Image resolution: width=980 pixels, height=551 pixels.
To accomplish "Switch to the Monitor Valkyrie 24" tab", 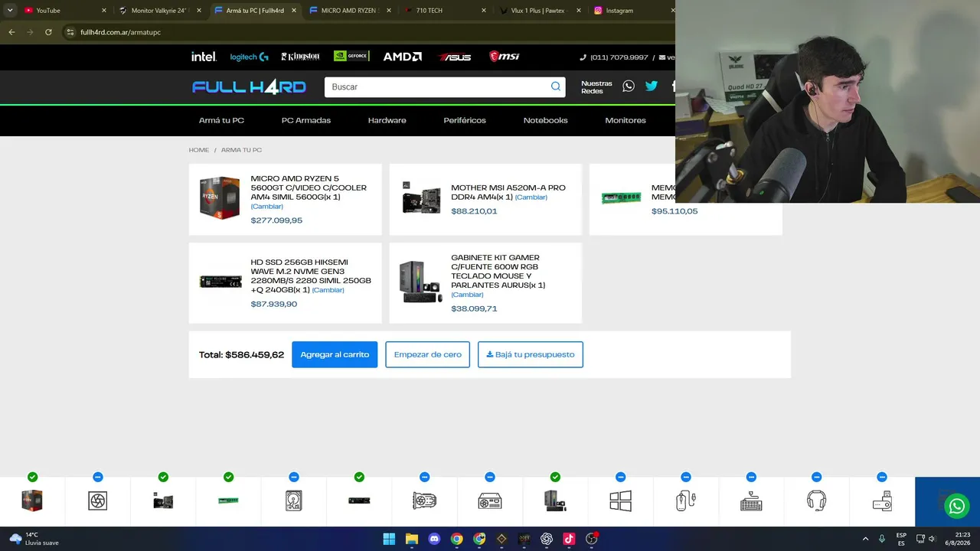I will click(x=159, y=11).
